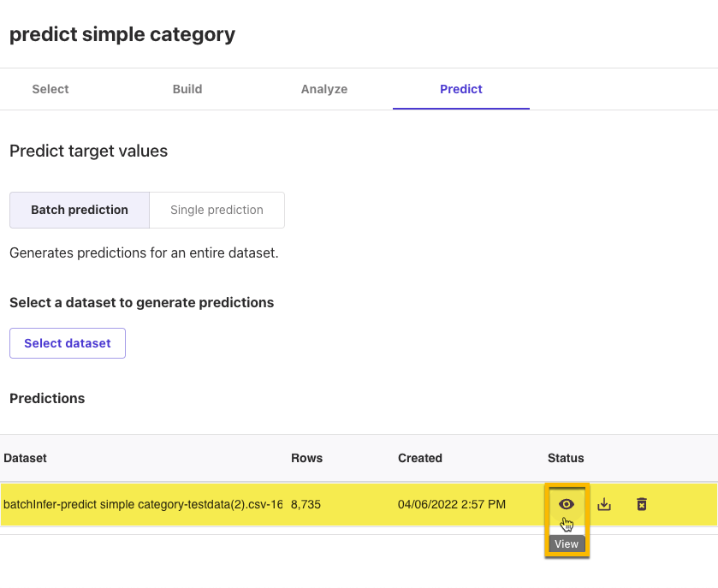Click the 04/06/2022 2:57 PM created date
This screenshot has width=718, height=588.
[x=452, y=504]
